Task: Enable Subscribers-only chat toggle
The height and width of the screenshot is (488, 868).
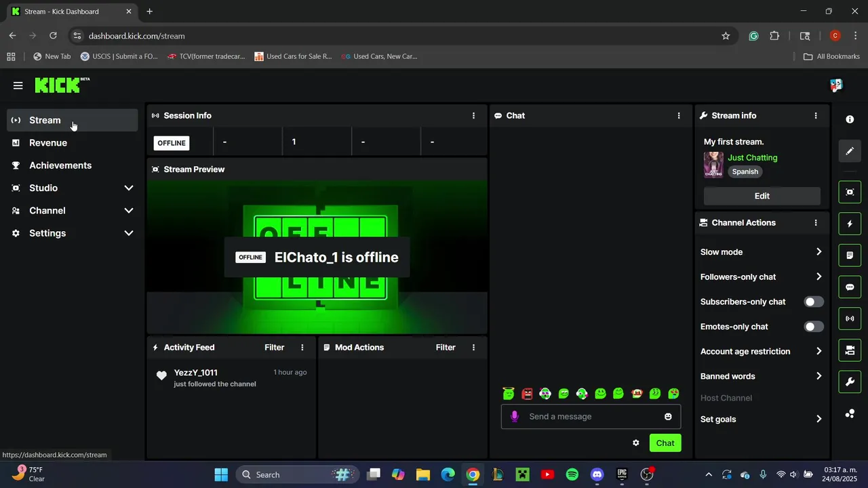Action: pyautogui.click(x=814, y=302)
